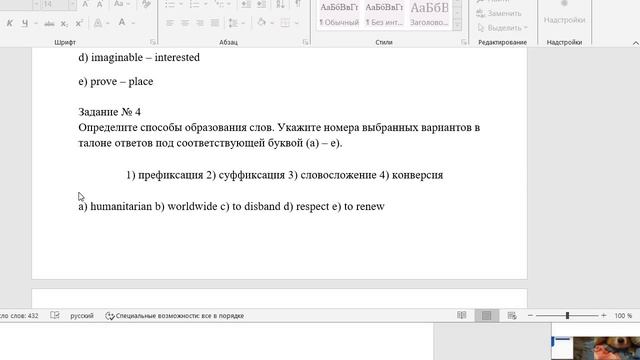The height and width of the screenshot is (360, 640).
Task: Click the font size field showing 14
Action: (x=54, y=4)
